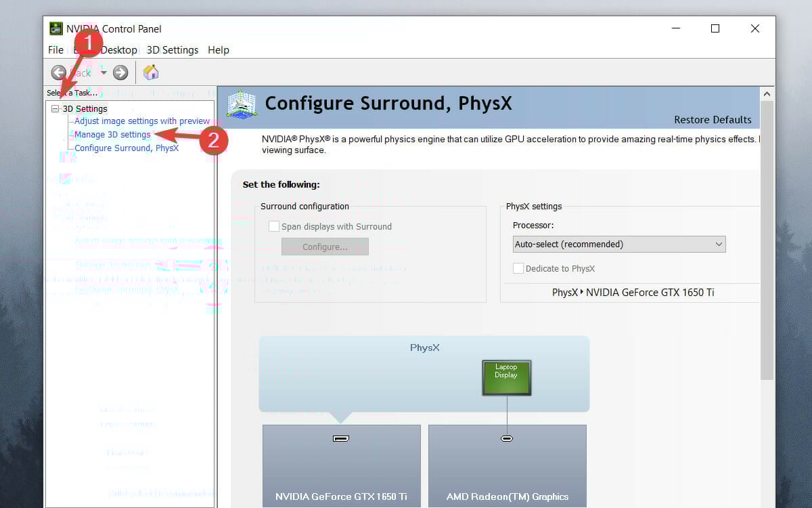Enable Span displays with Surround checkbox
The image size is (812, 508).
pyautogui.click(x=274, y=226)
